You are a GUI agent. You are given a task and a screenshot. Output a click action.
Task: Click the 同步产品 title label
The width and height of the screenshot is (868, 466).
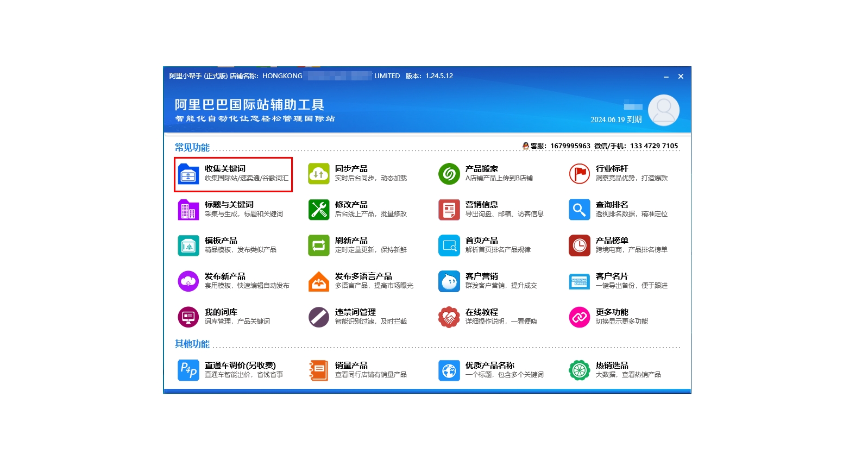point(351,169)
